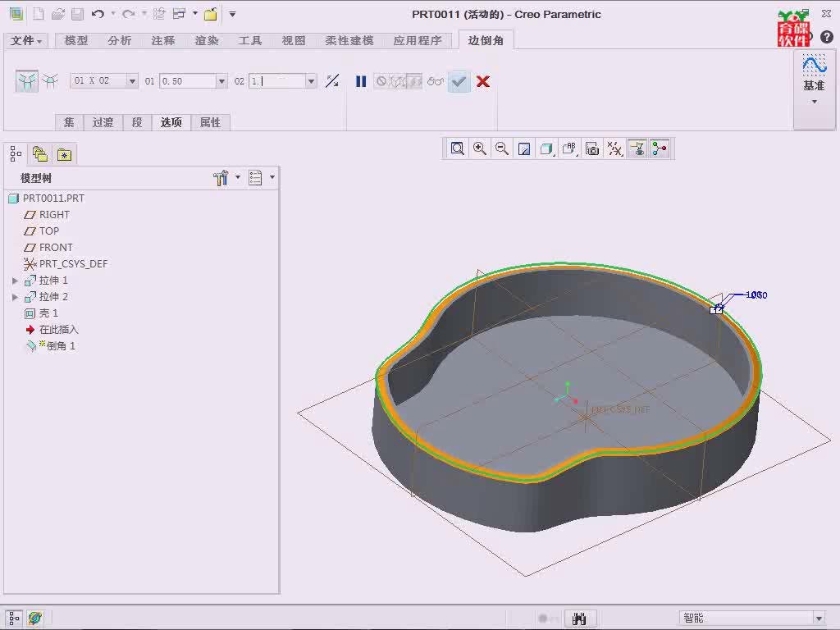
Task: Click the Windows switcher icon
Action: (179, 14)
